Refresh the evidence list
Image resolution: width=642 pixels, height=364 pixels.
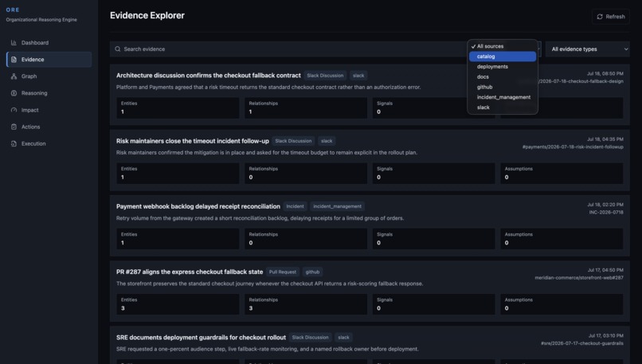pos(610,17)
